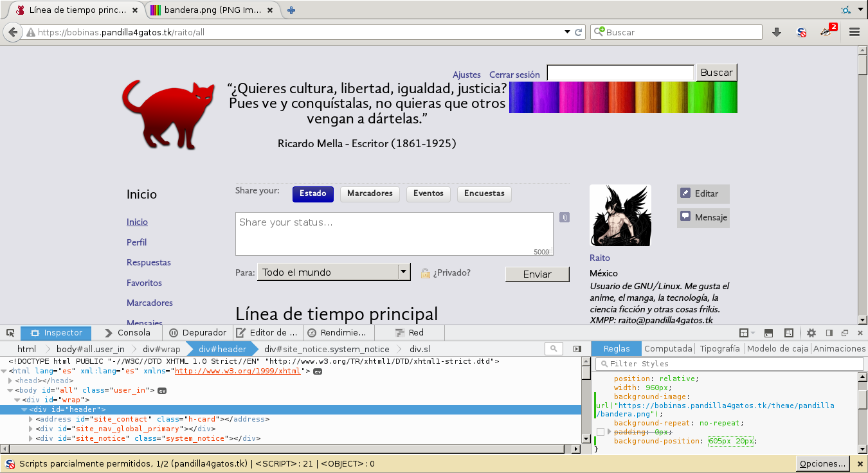Close the NoScript notification bar
This screenshot has width=868, height=473.
click(x=860, y=463)
